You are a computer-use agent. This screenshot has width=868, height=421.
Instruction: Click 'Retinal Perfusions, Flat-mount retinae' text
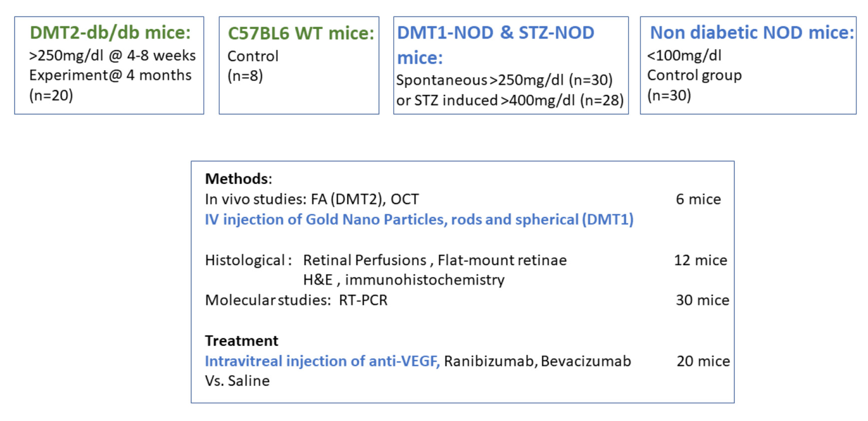[x=435, y=260]
